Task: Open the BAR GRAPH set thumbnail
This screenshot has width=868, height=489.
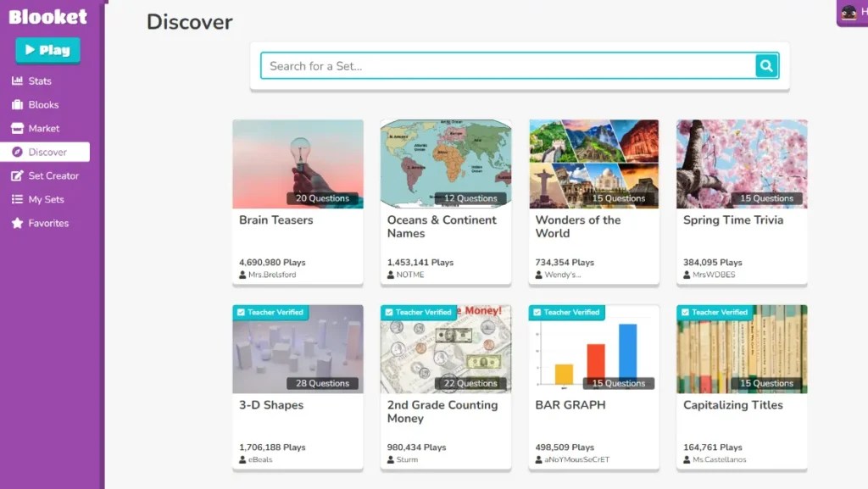Action: click(x=593, y=348)
